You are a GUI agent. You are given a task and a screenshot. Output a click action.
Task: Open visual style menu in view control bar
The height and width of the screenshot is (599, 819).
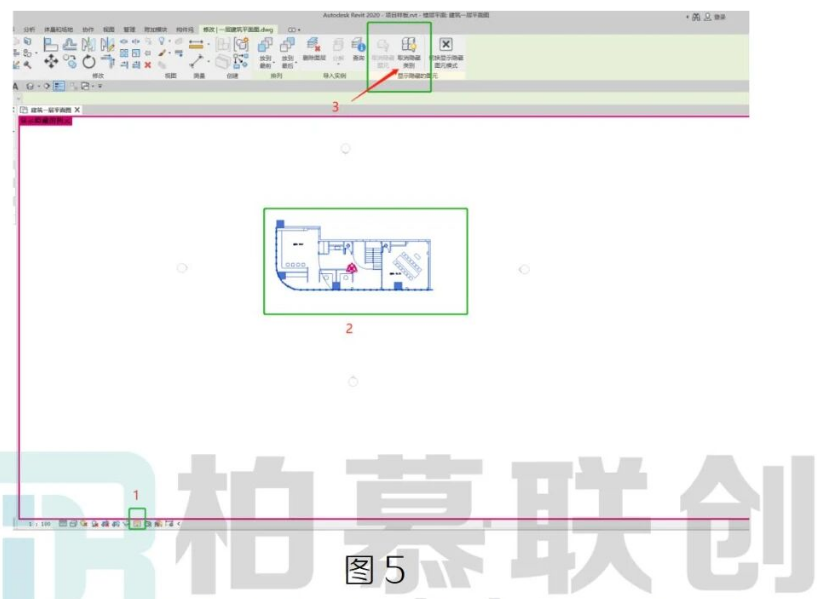point(73,524)
